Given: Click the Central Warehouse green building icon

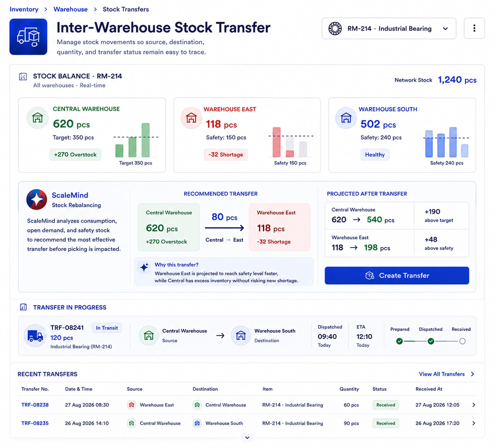Looking at the screenshot, I should coord(37,118).
